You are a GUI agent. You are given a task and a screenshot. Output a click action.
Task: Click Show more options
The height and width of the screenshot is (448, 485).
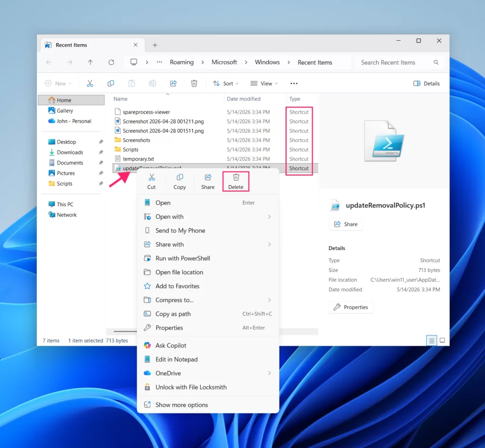tap(208, 405)
